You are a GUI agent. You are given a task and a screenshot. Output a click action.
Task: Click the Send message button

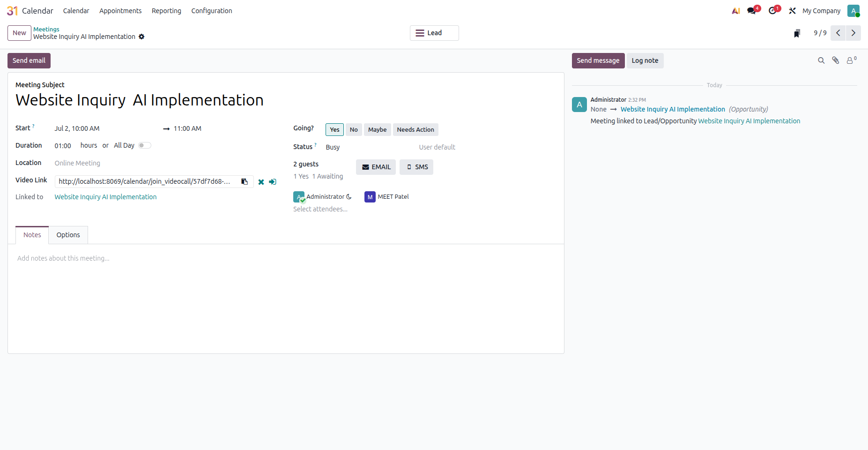pos(598,60)
